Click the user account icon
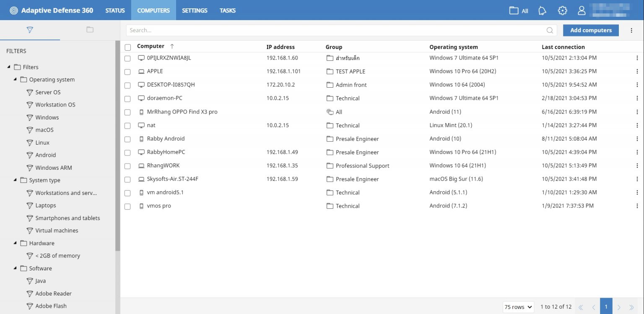The height and width of the screenshot is (314, 644). point(582,10)
